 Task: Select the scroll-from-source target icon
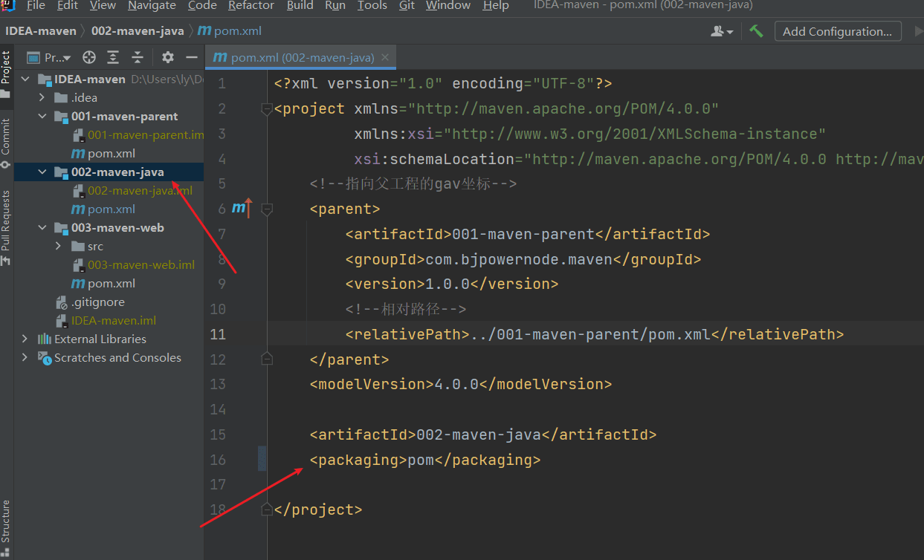(x=89, y=57)
